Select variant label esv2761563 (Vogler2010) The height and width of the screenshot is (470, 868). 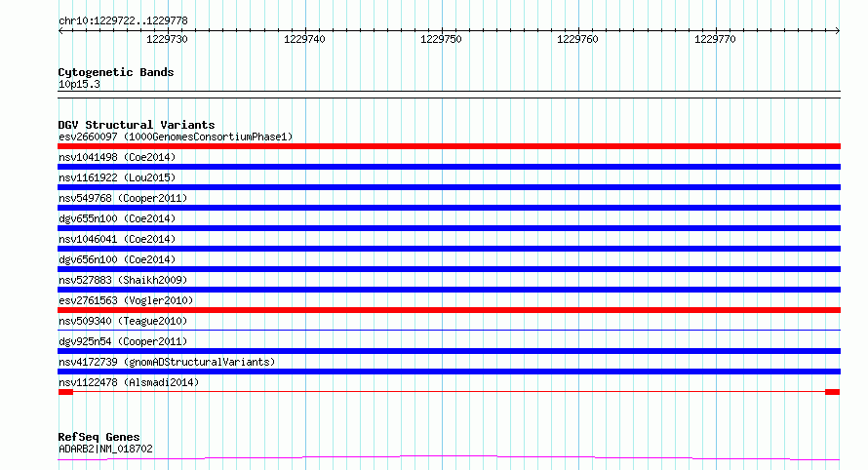coord(126,300)
